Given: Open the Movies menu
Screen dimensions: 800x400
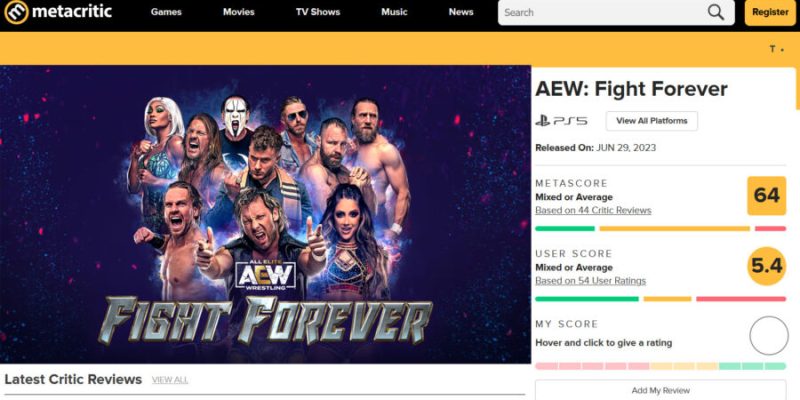Looking at the screenshot, I should (x=239, y=12).
